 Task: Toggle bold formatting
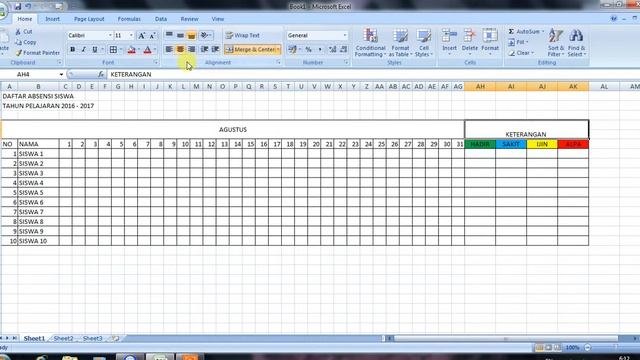coord(73,49)
